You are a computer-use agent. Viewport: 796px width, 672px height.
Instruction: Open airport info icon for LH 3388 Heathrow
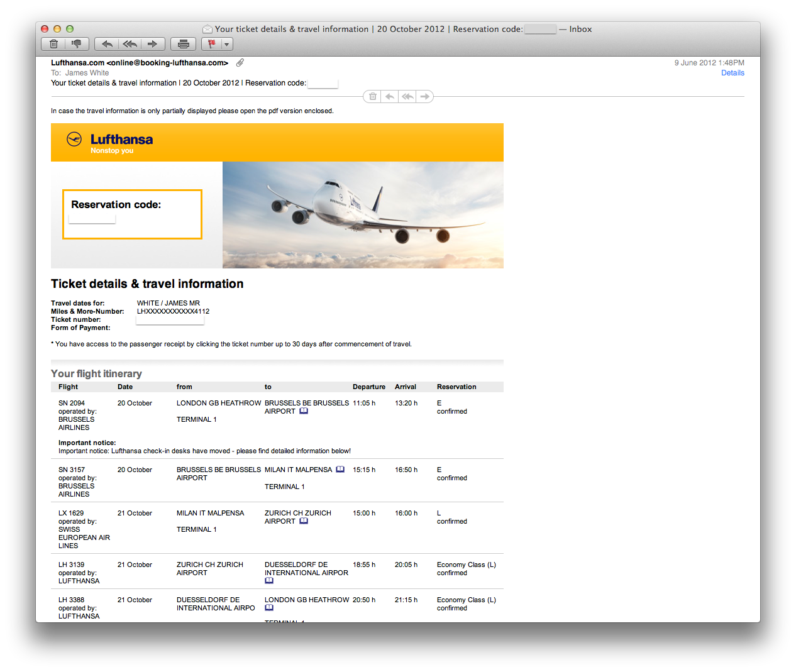pyautogui.click(x=269, y=608)
